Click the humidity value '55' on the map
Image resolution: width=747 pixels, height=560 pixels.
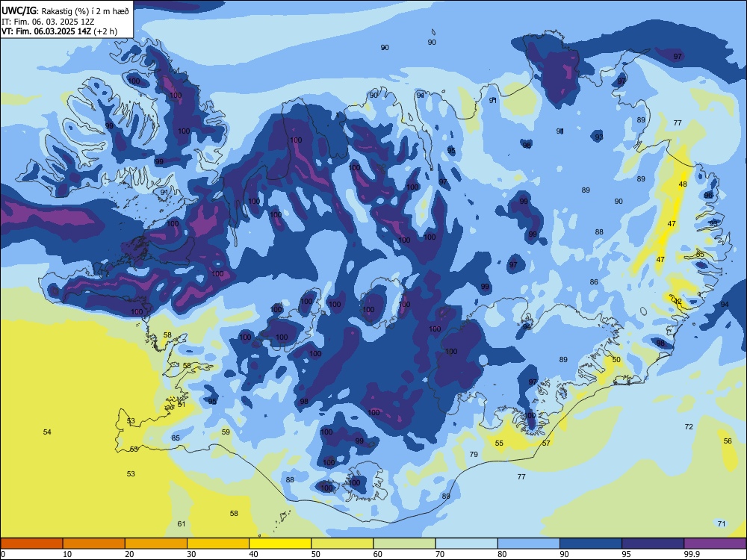pos(499,443)
